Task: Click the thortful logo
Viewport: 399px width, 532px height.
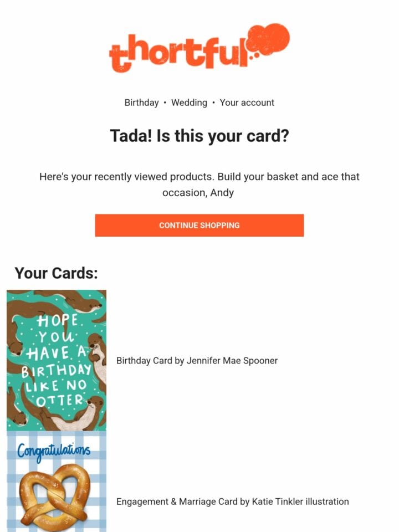Action: [x=199, y=48]
